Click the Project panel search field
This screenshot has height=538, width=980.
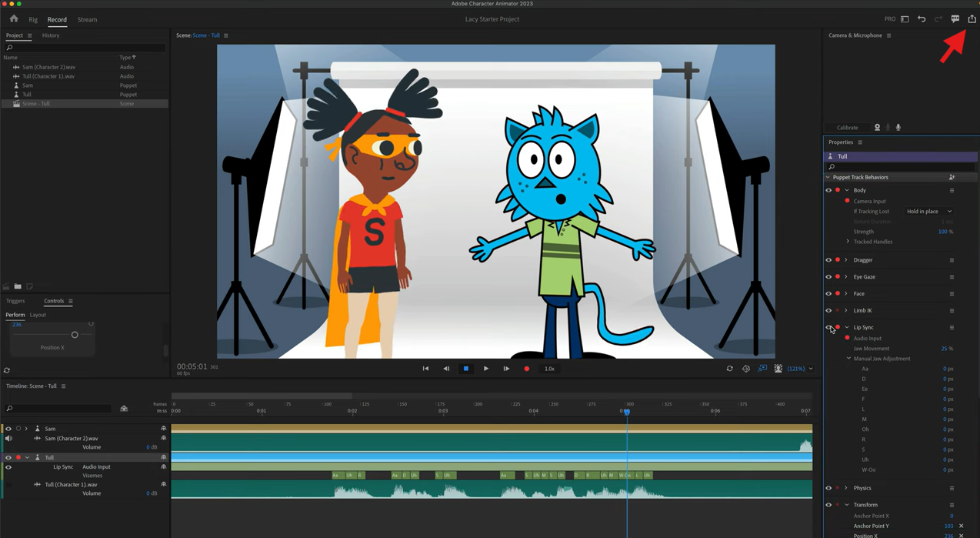click(85, 48)
